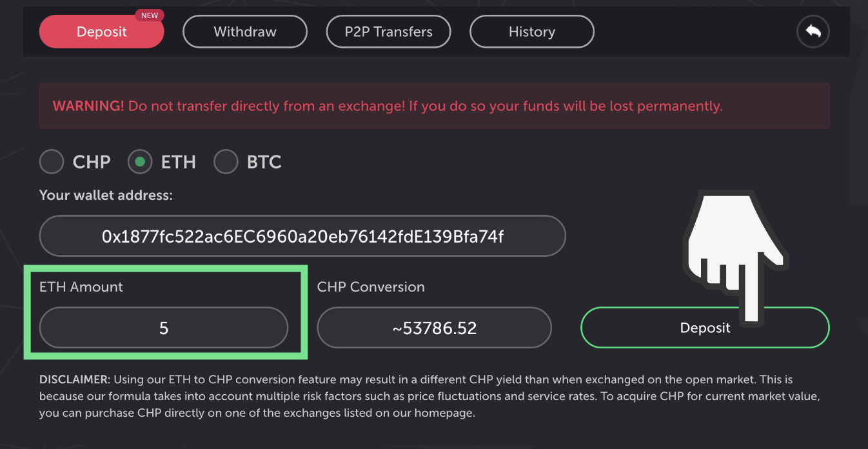Viewport: 868px width, 449px height.
Task: Click the CHP Conversion value field
Action: (x=434, y=328)
